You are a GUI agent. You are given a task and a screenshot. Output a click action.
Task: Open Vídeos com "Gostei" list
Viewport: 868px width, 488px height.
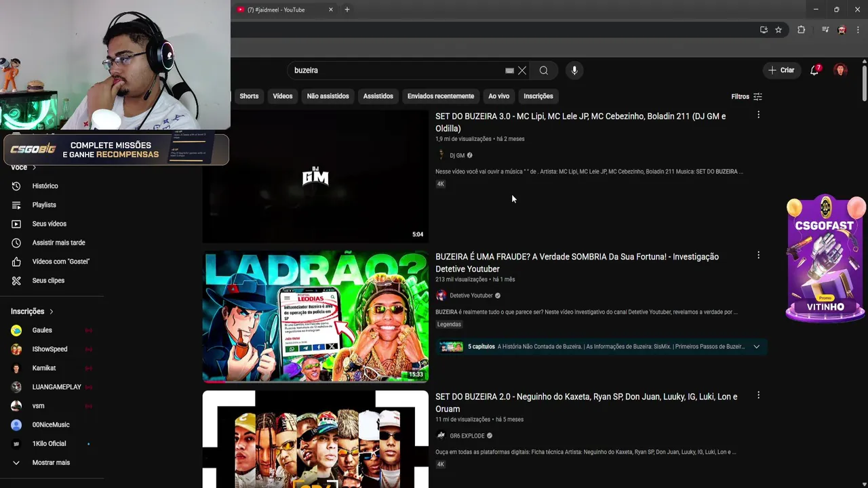tap(60, 262)
